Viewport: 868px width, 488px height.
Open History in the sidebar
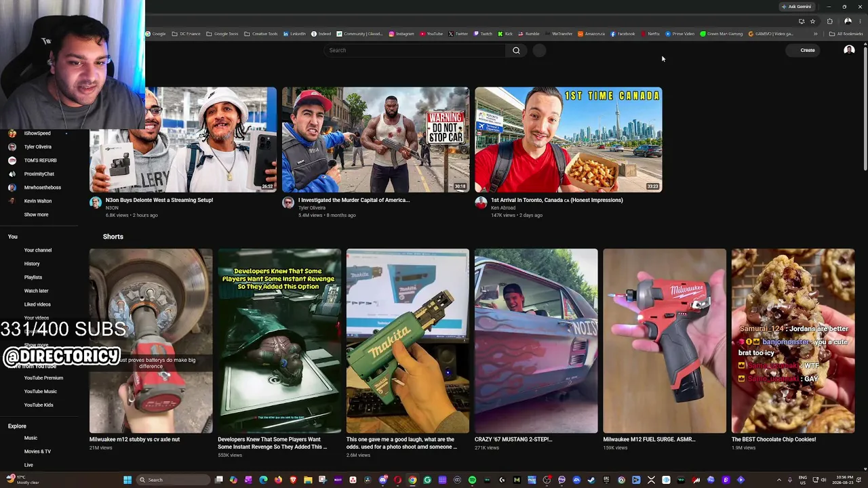(32, 264)
